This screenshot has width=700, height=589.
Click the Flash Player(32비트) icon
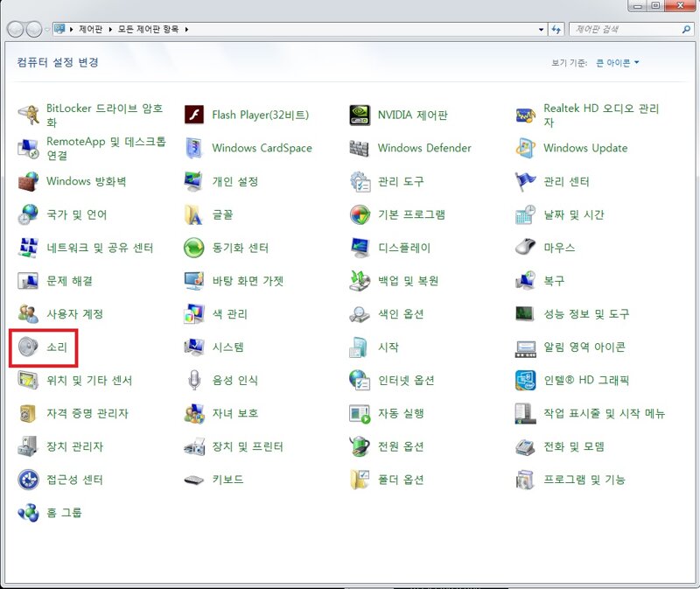[x=194, y=115]
